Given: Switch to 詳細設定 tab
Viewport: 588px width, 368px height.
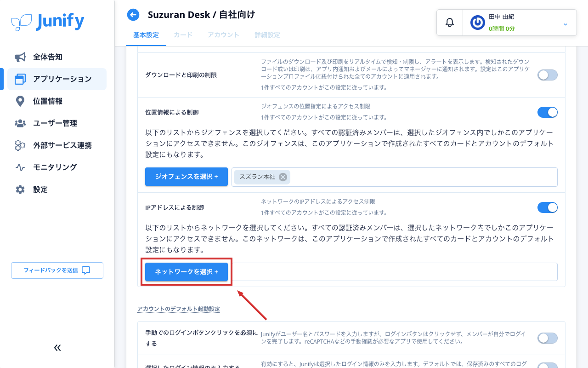Looking at the screenshot, I should [267, 35].
